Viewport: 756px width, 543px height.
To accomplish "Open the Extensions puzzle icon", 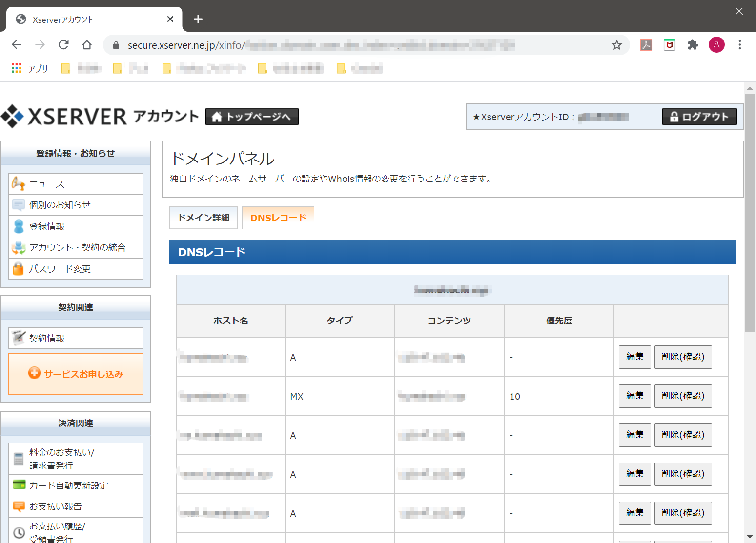I will tap(693, 45).
